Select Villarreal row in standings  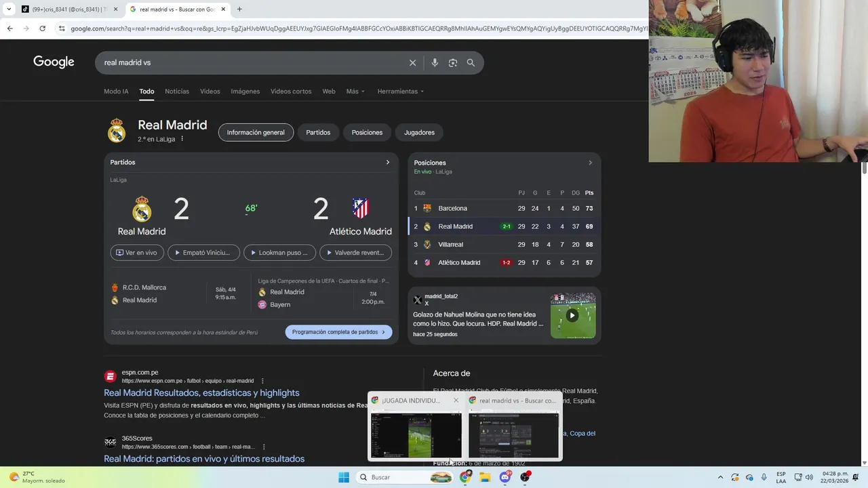pyautogui.click(x=504, y=245)
